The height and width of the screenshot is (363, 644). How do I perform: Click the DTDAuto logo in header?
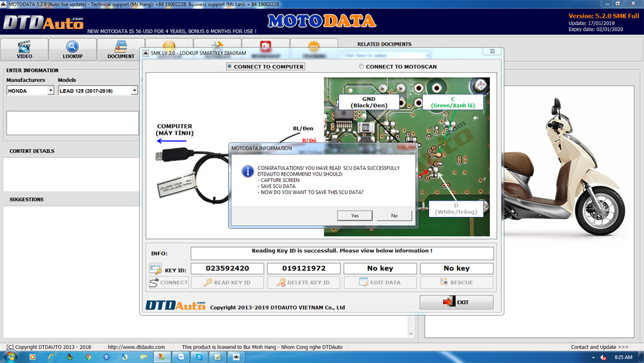point(43,23)
